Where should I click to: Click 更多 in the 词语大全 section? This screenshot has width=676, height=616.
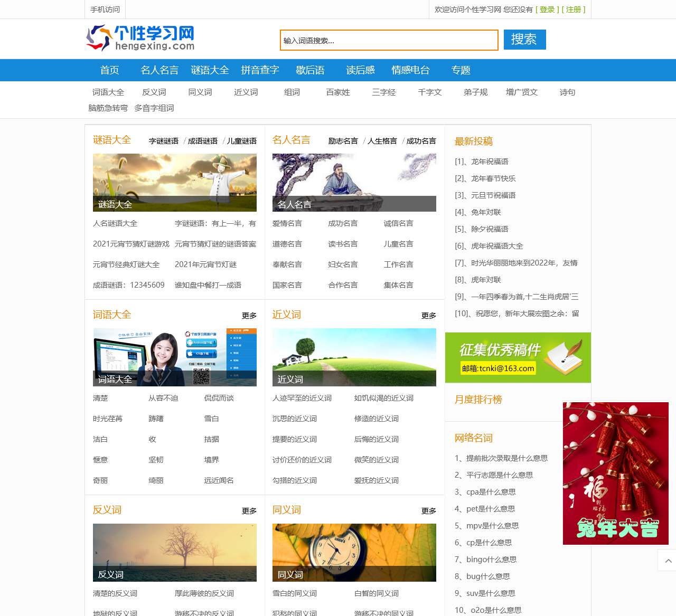click(249, 315)
